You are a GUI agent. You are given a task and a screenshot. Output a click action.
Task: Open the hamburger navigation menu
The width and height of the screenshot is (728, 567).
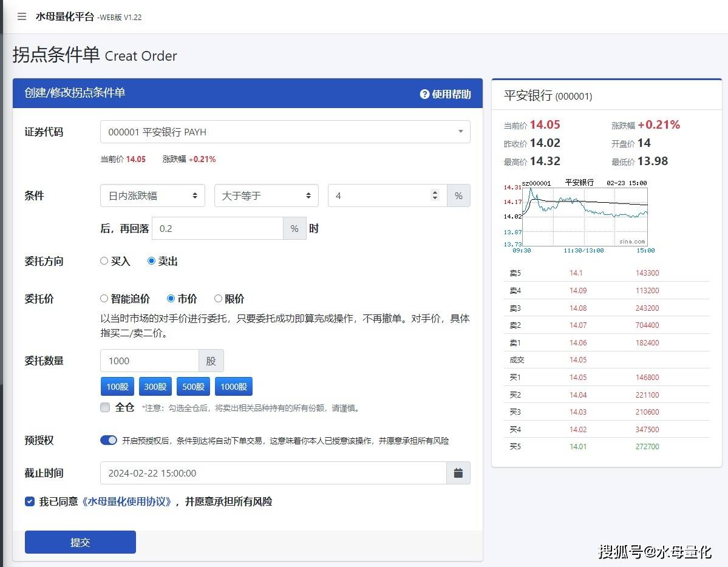pos(22,17)
